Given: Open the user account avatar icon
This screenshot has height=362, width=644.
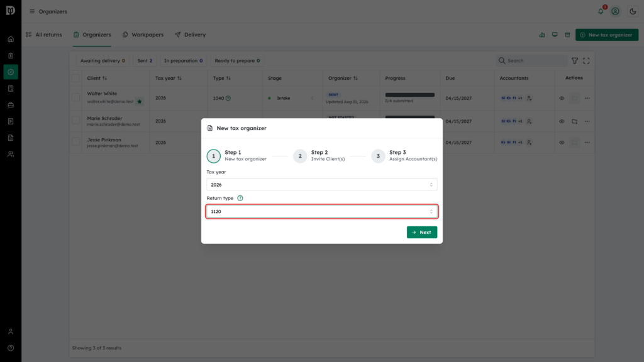Looking at the screenshot, I should [x=615, y=11].
